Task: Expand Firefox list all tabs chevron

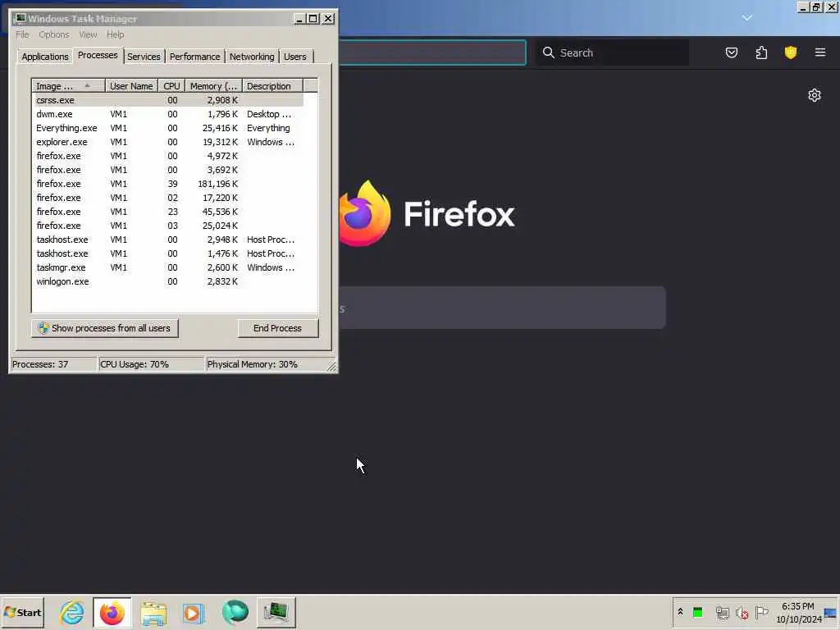Action: pyautogui.click(x=746, y=18)
